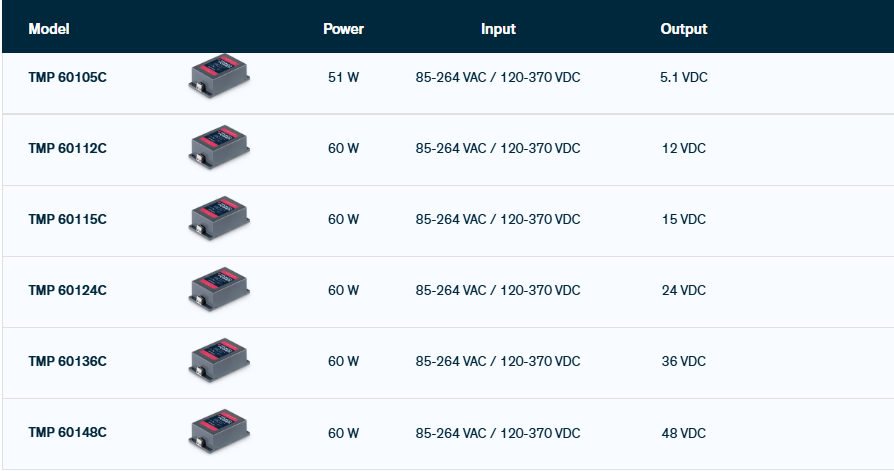This screenshot has width=894, height=471.
Task: Select the 48 VDC output cell
Action: point(683,432)
